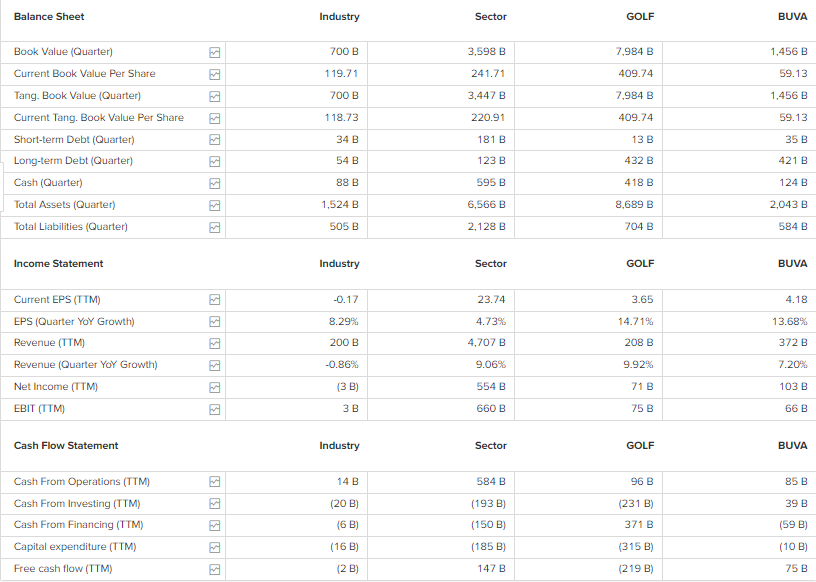Click chart icon for Book Value (Quarter)
This screenshot has height=582, width=816.
pyautogui.click(x=214, y=52)
